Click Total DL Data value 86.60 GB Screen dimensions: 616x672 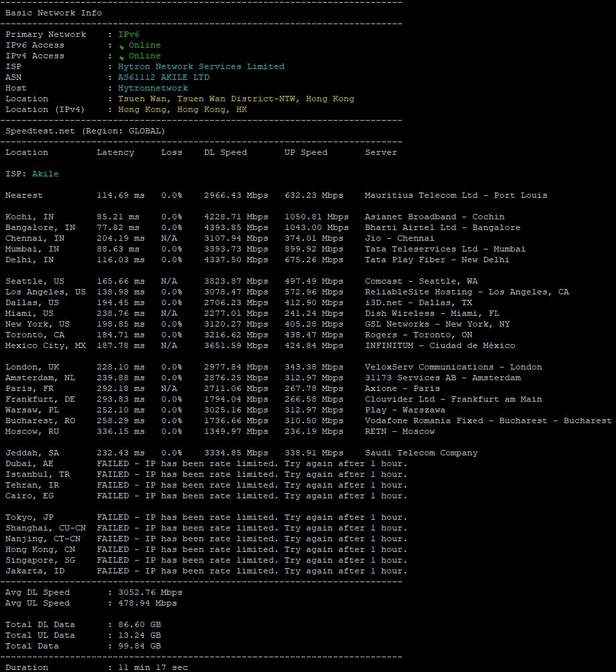[140, 624]
